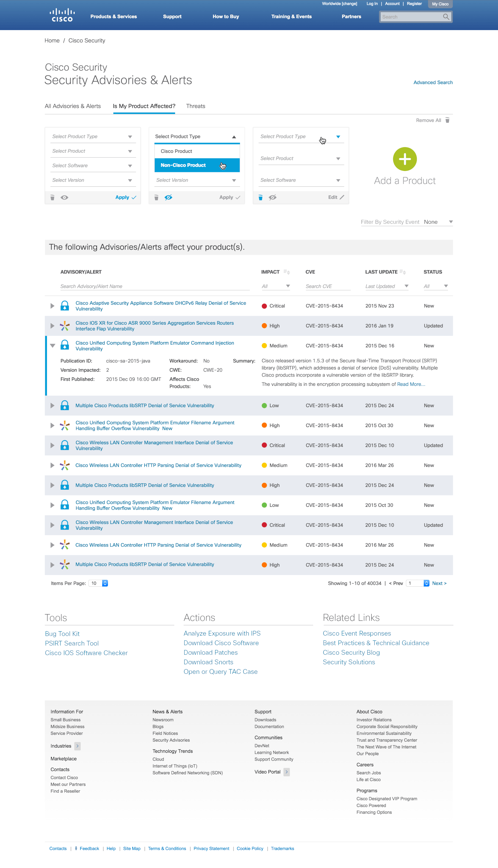Click the Impact column sort icon
The width and height of the screenshot is (498, 868).
(287, 272)
